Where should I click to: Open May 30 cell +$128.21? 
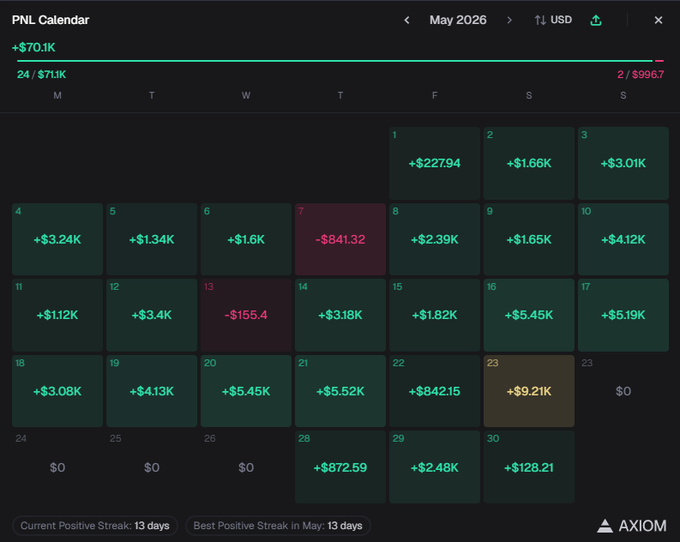pyautogui.click(x=529, y=467)
